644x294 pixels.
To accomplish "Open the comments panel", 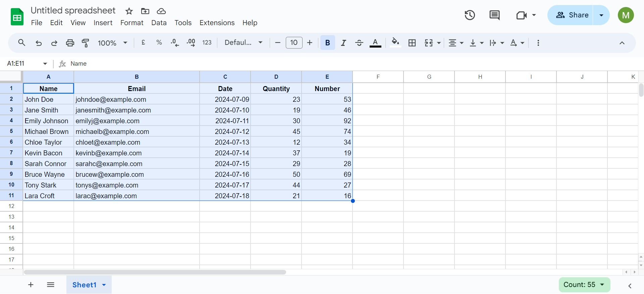I will 494,15.
